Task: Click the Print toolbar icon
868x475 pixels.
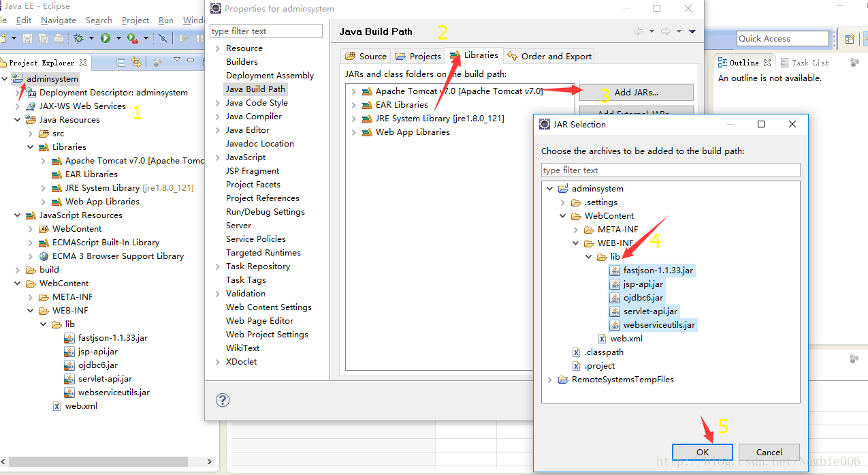Action: click(59, 38)
